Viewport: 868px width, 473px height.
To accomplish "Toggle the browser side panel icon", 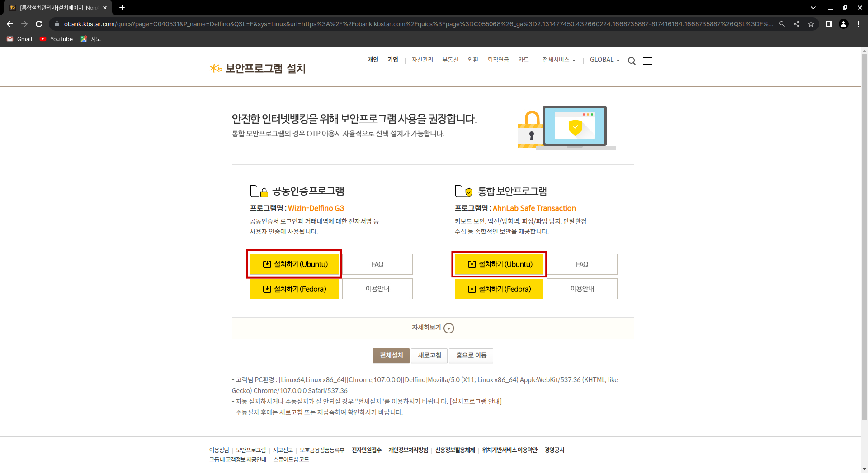I will [829, 24].
